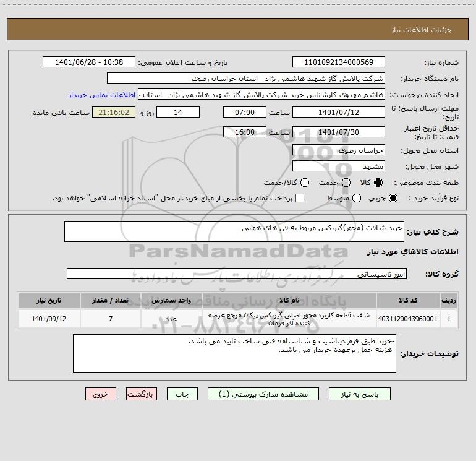Click the ایجاد کننده درخواست field
Viewport: 476px width, 461px height.
(261, 94)
